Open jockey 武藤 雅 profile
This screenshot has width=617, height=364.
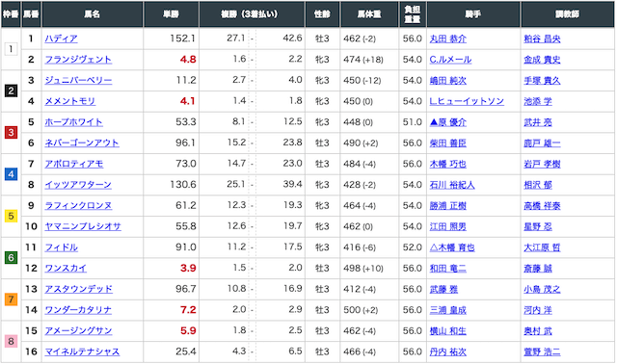443,289
